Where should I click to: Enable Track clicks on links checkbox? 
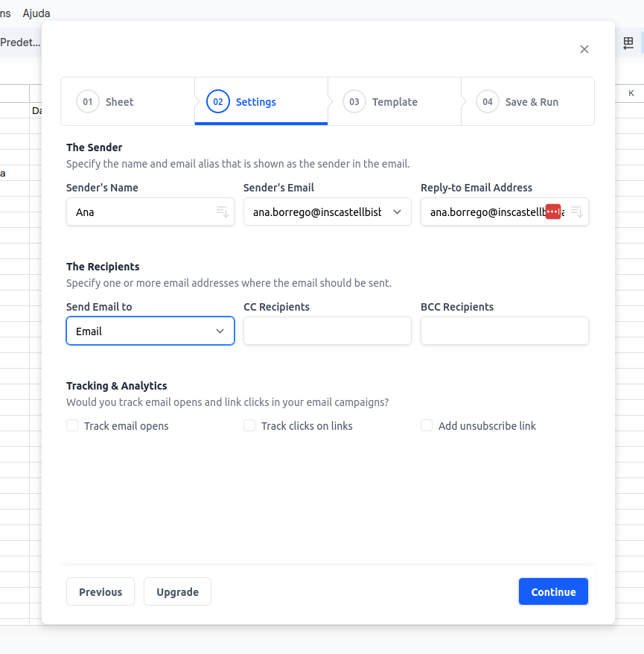click(x=249, y=426)
